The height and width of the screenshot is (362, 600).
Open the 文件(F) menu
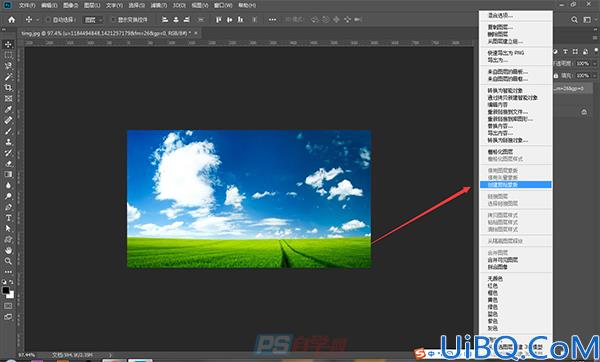click(x=27, y=5)
